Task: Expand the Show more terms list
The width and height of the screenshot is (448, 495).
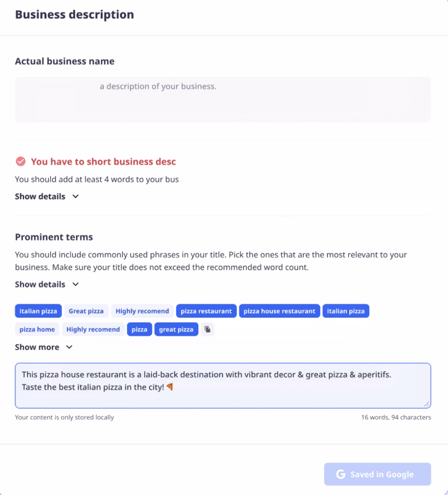Action: (44, 347)
